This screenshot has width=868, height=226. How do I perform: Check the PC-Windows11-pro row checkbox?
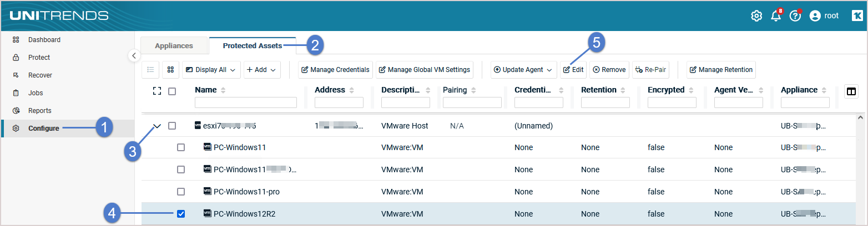pos(181,192)
